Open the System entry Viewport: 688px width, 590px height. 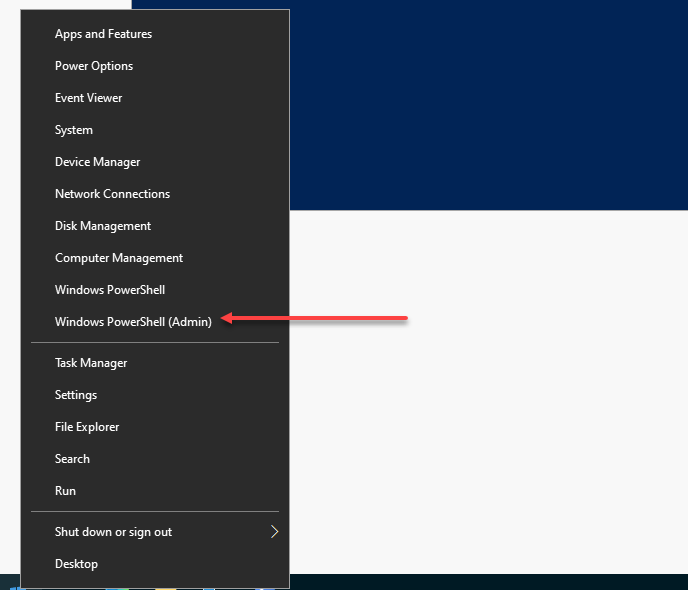(x=155, y=130)
